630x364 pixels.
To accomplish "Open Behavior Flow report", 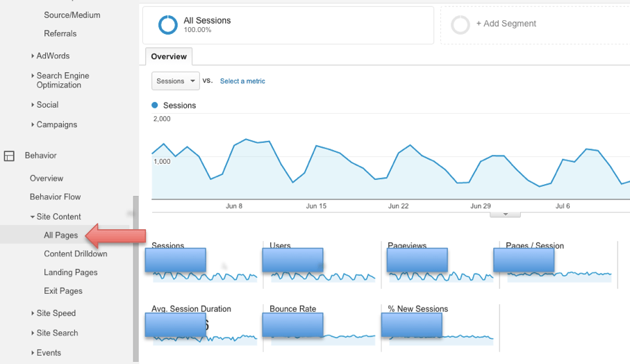I will coord(56,197).
